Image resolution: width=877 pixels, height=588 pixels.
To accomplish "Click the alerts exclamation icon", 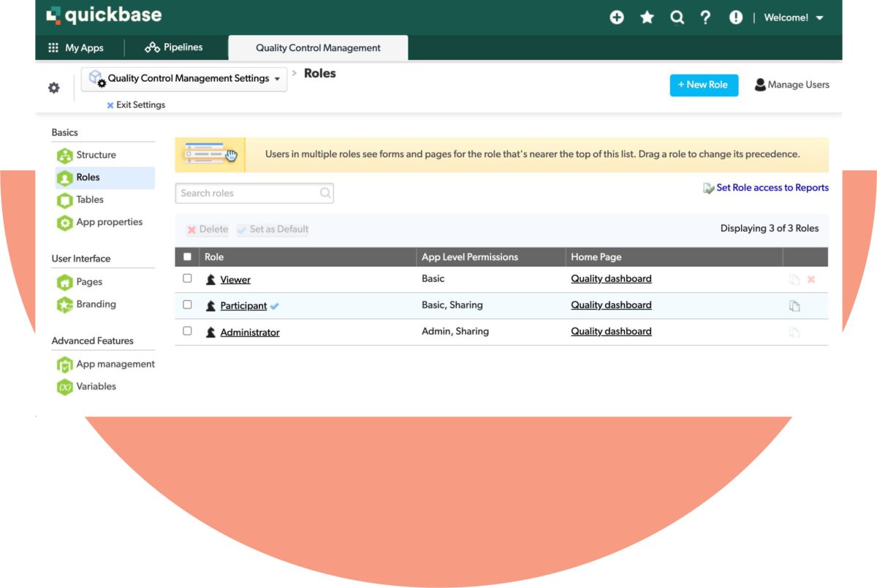I will click(736, 18).
